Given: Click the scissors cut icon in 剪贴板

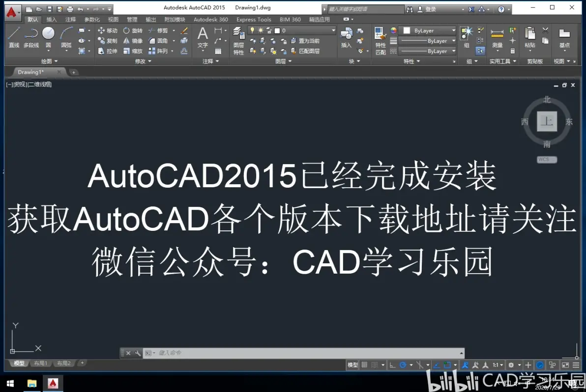Looking at the screenshot, I should (x=545, y=30).
